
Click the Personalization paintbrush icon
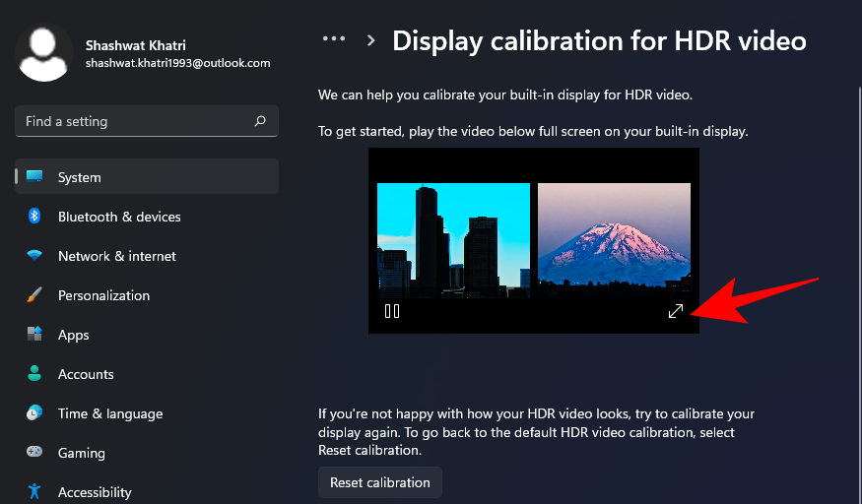click(34, 295)
